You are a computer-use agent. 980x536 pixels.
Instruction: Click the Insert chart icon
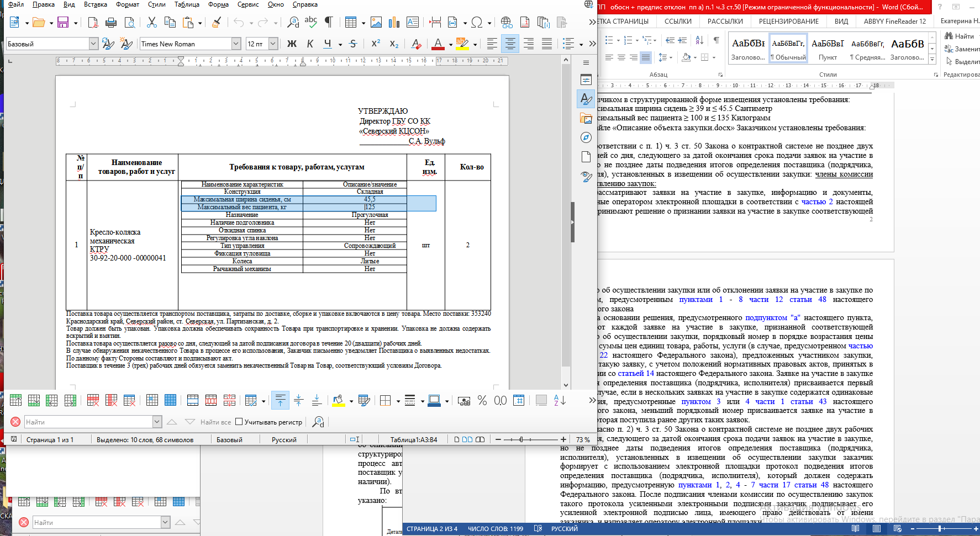(394, 23)
